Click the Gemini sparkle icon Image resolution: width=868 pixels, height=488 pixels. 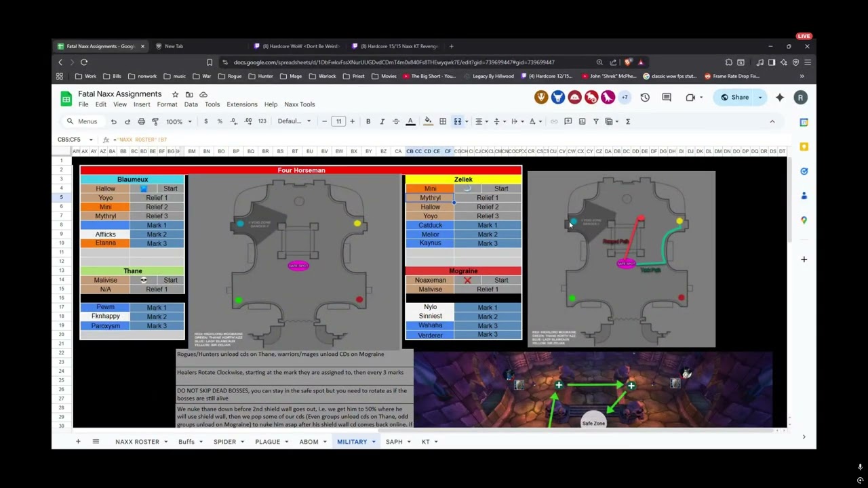coord(780,98)
